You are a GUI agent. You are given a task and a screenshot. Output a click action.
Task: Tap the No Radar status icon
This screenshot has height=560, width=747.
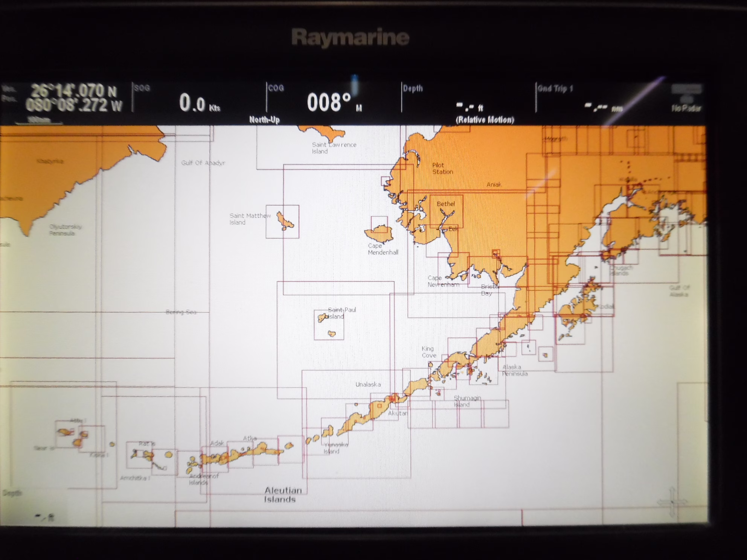tap(686, 99)
